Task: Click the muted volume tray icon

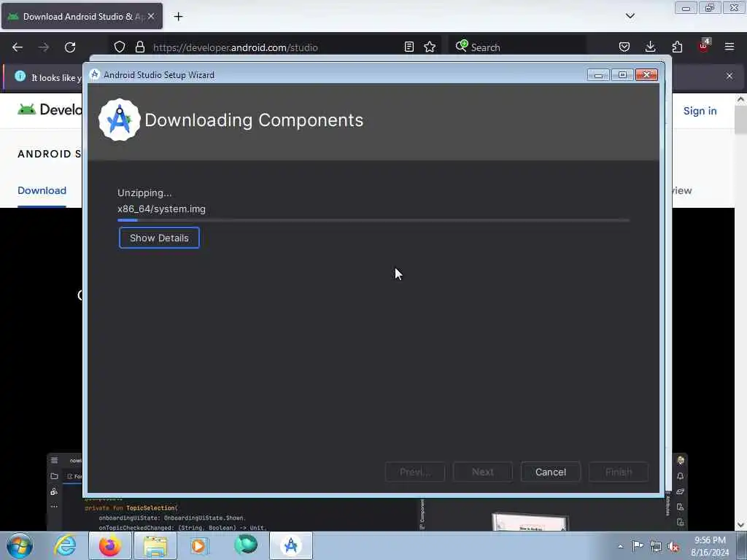Action: click(x=673, y=546)
